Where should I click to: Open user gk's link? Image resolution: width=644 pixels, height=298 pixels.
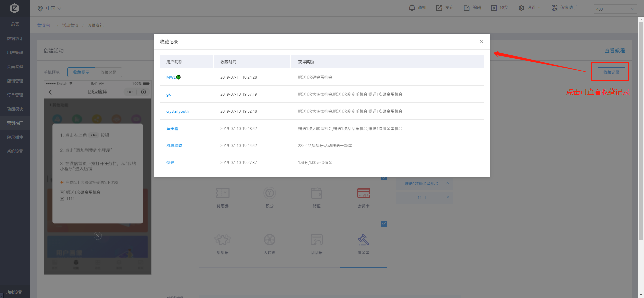coord(168,94)
